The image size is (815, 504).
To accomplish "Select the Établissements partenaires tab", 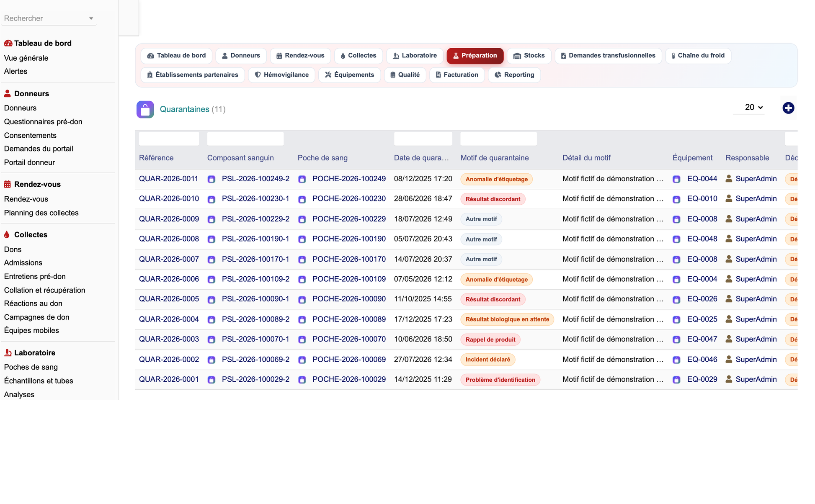I will (x=193, y=75).
